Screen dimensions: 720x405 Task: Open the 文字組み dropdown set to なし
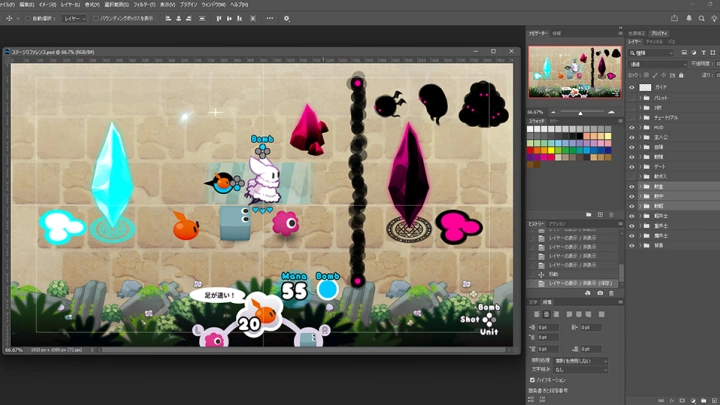pos(580,370)
